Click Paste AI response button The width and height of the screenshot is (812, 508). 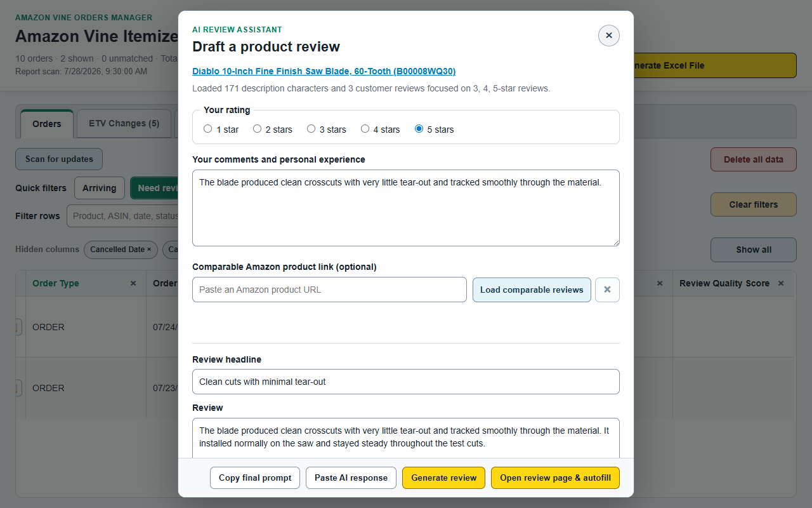tap(351, 478)
